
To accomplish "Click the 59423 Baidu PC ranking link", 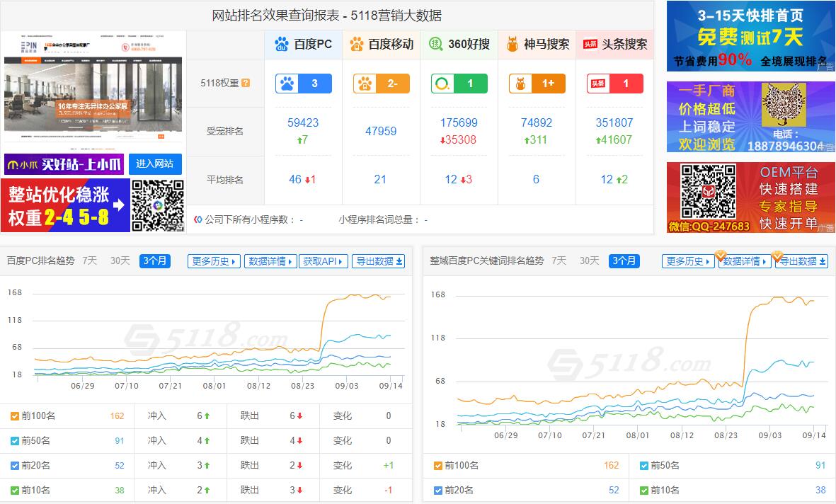I will [x=303, y=122].
